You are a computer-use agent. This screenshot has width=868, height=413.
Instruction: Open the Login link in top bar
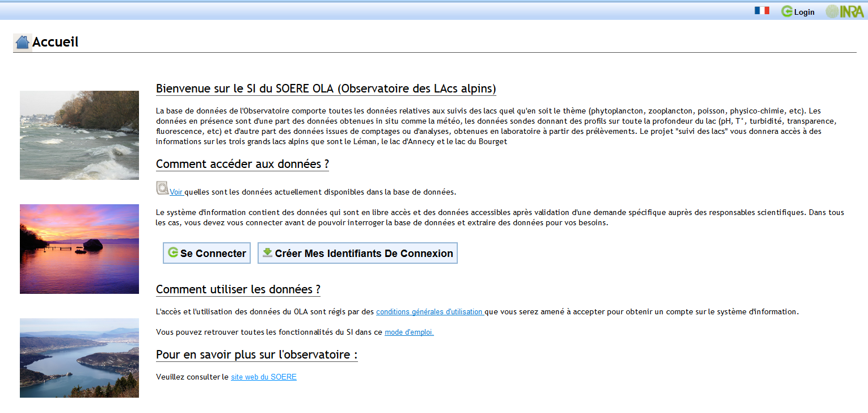[x=804, y=12]
